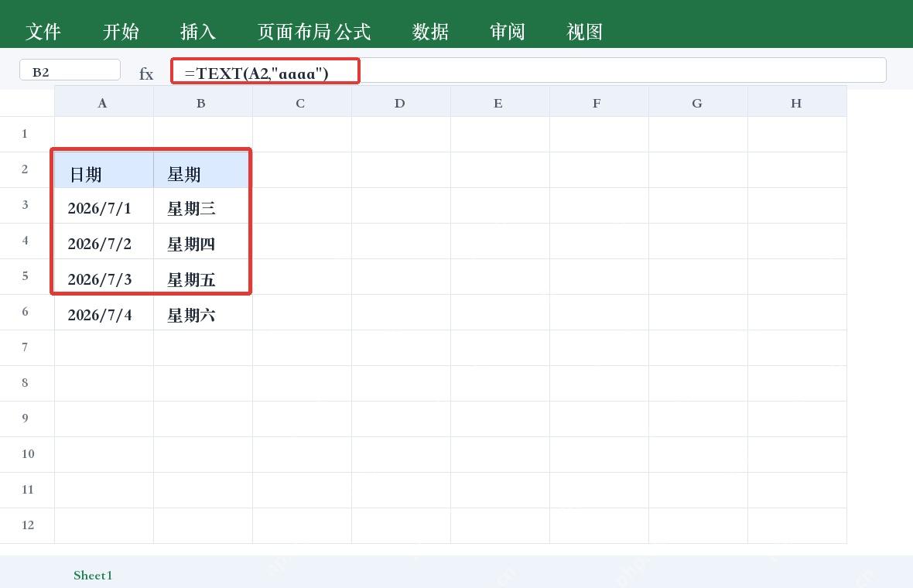This screenshot has height=588, width=913.
Task: Click the name box showing B2
Action: 70,70
